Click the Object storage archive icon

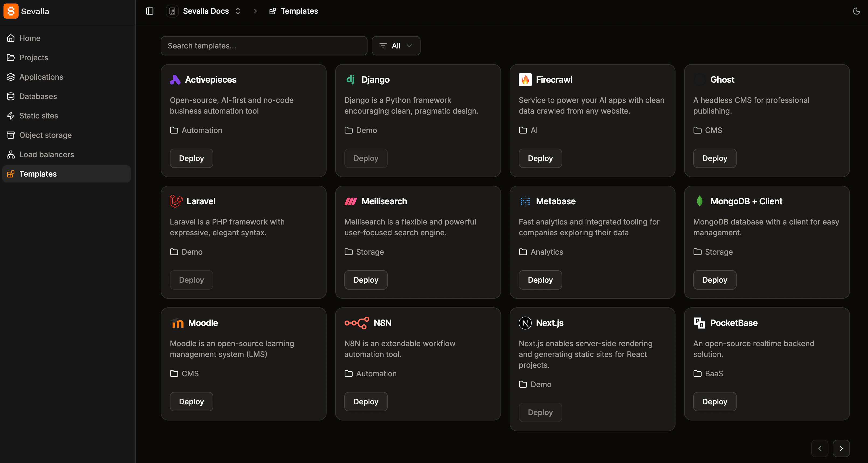click(x=11, y=135)
